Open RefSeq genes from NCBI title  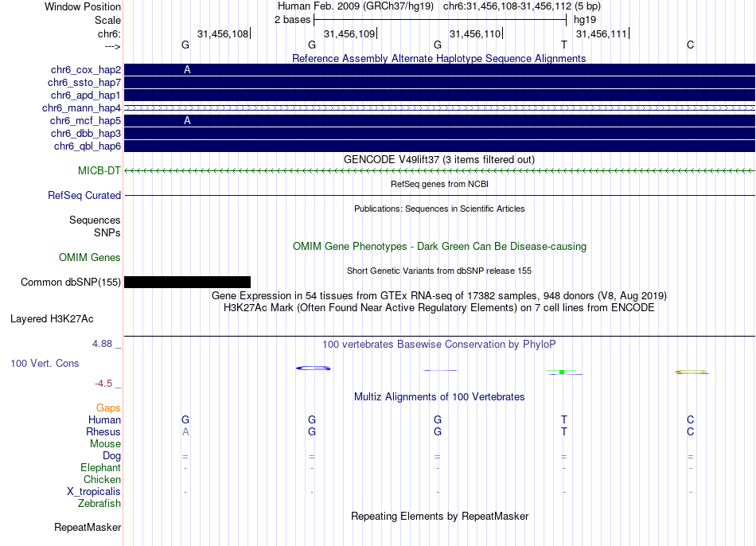click(x=439, y=184)
